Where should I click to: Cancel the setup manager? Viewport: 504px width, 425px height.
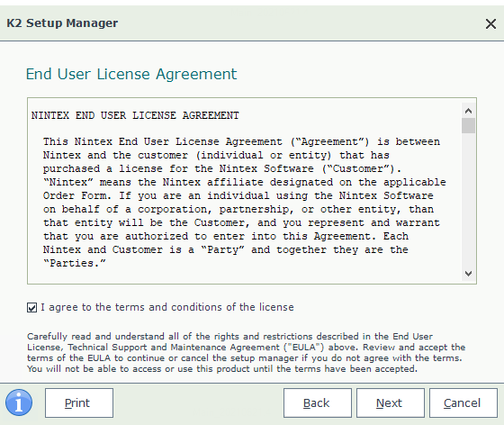pyautogui.click(x=463, y=402)
